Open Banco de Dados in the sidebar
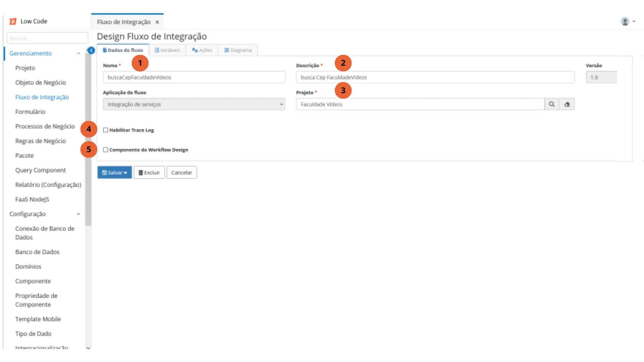Image resolution: width=644 pixels, height=362 pixels. [37, 252]
